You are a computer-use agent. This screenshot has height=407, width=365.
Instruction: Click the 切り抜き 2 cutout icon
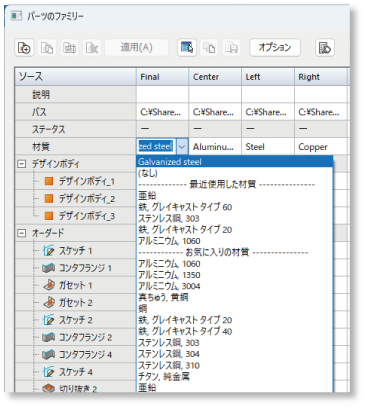(49, 389)
